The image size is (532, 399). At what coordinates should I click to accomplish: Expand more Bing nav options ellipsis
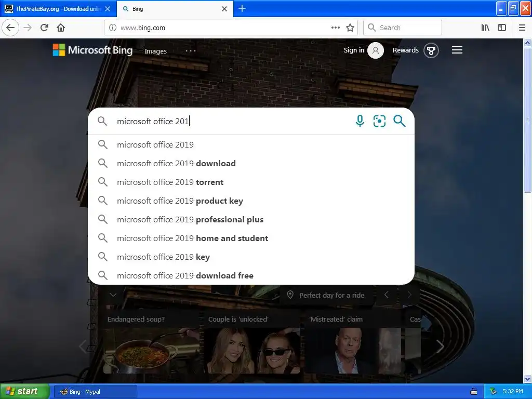pyautogui.click(x=191, y=51)
